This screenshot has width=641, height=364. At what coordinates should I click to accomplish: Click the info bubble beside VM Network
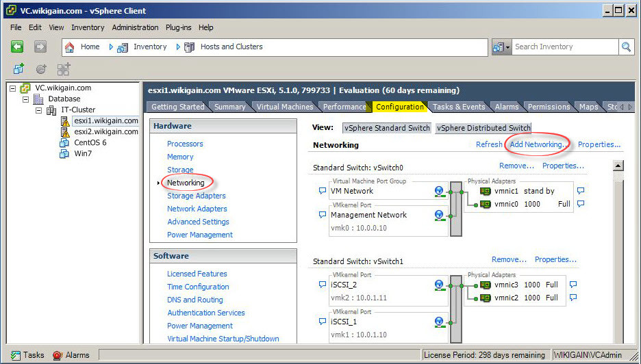point(322,191)
